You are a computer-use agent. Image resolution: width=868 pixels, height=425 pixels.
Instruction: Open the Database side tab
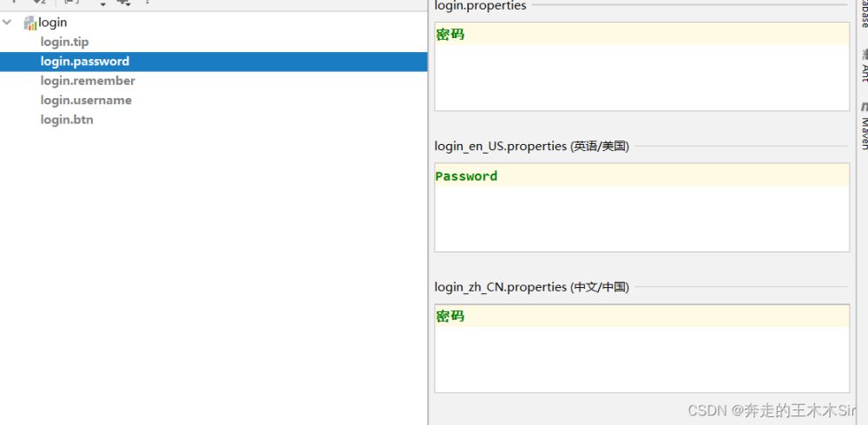[x=864, y=13]
